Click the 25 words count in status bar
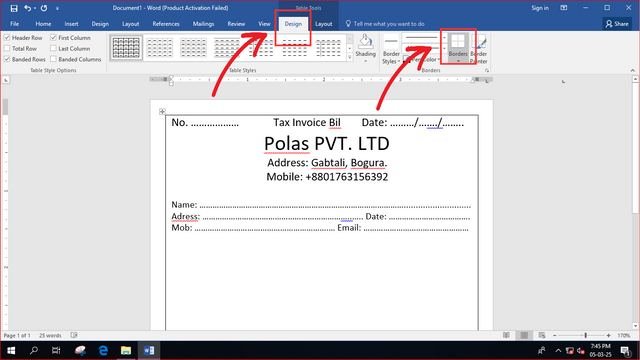 click(x=50, y=336)
